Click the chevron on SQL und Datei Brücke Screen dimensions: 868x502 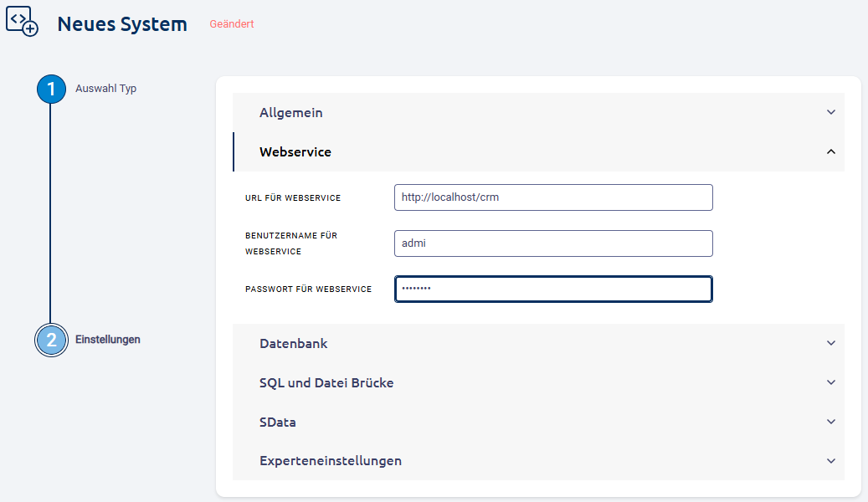tap(830, 382)
